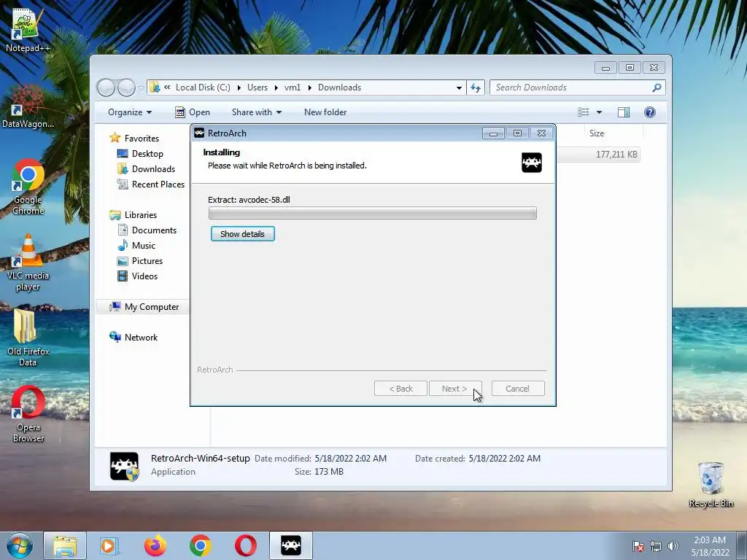Click the installer progress bar
Screen dimensions: 747x560
(373, 213)
